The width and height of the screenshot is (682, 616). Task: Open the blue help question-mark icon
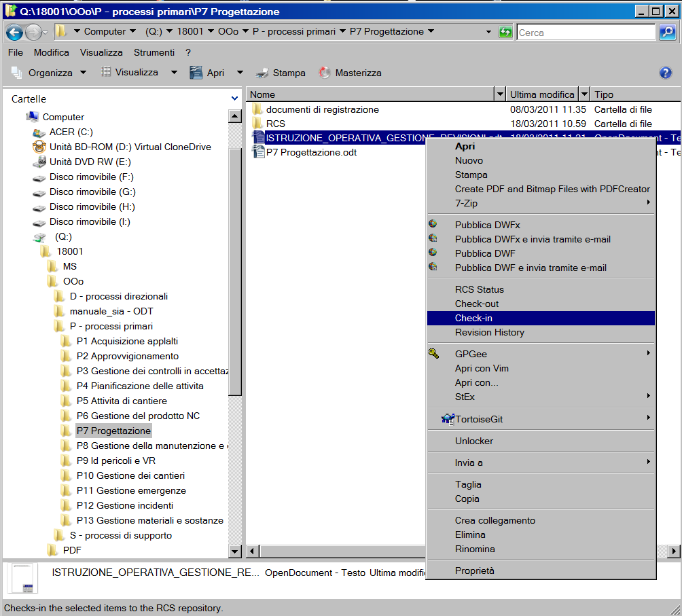tap(665, 73)
